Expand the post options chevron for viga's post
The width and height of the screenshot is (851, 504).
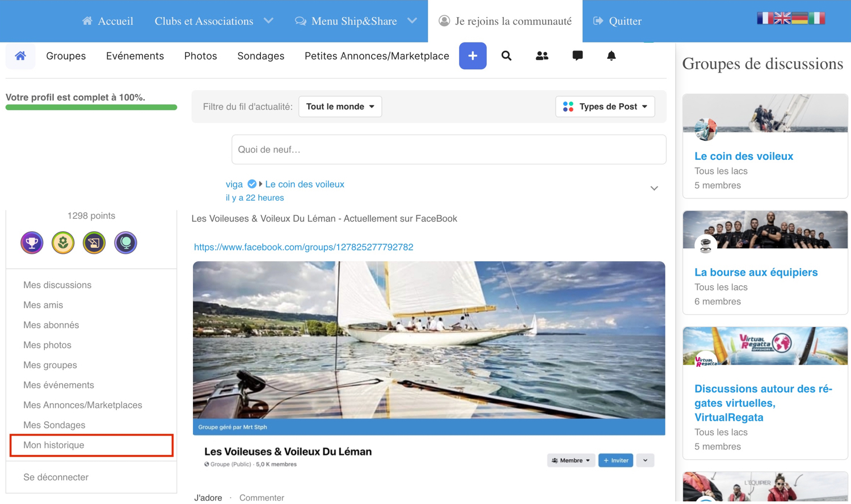pos(654,188)
